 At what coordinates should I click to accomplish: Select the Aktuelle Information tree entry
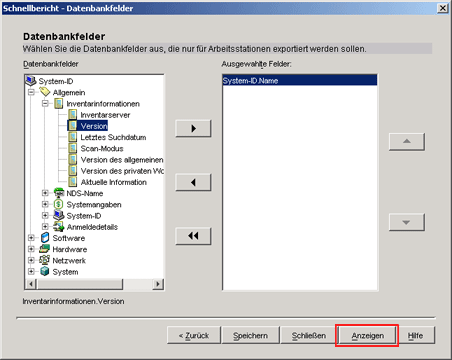(x=114, y=182)
